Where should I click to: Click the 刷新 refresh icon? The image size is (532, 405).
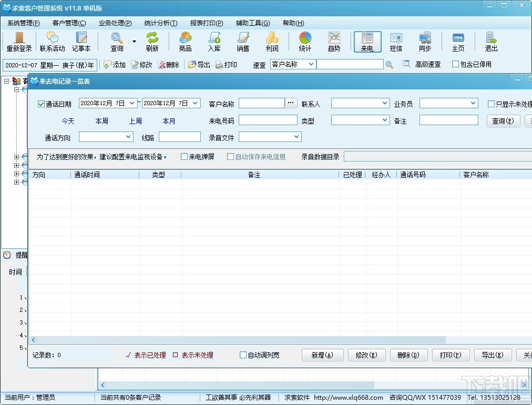click(152, 42)
